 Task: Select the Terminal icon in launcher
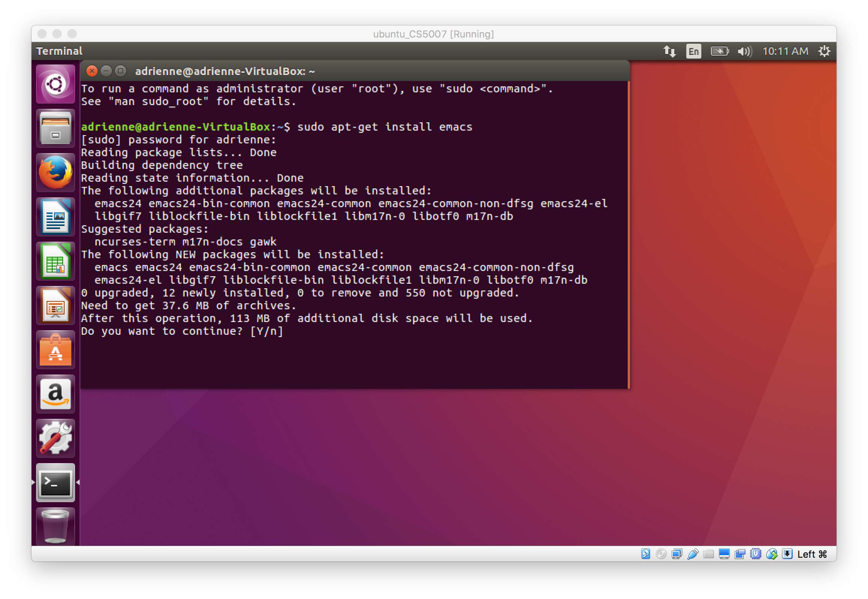coord(56,483)
